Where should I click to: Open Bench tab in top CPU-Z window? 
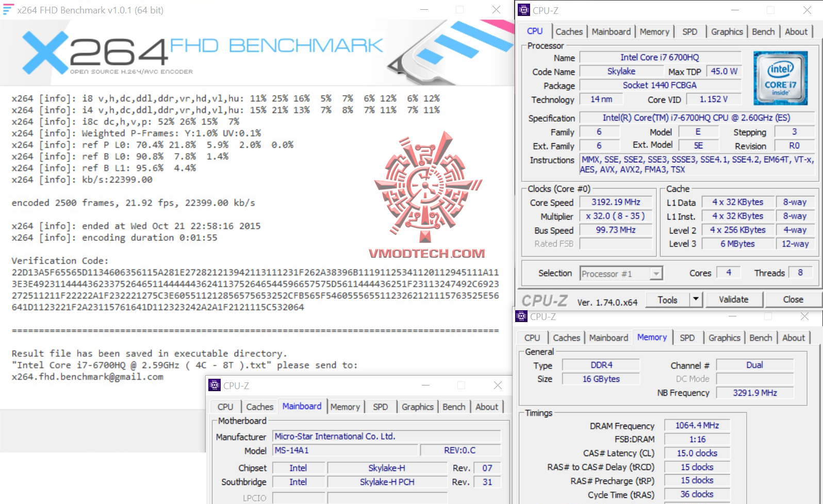pyautogui.click(x=763, y=32)
